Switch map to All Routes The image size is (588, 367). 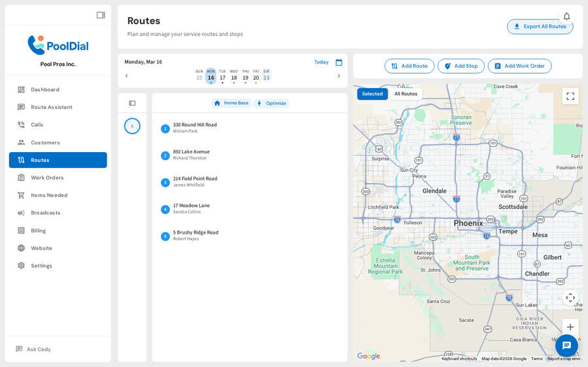(406, 94)
